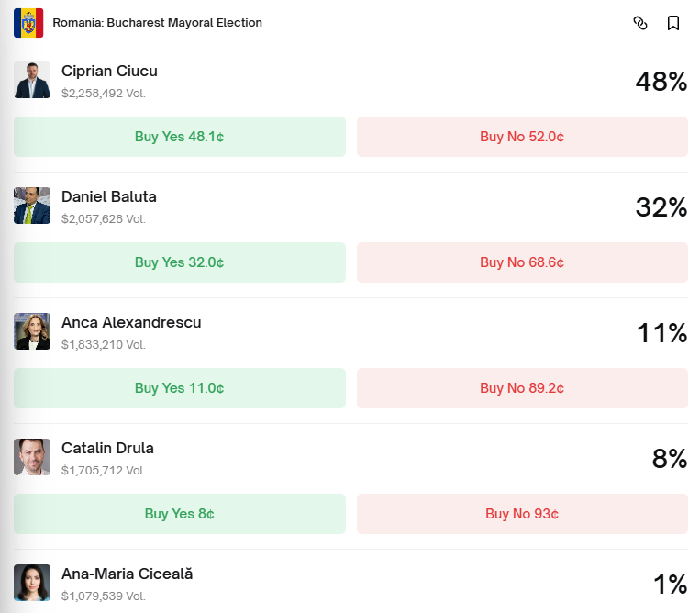This screenshot has width=700, height=613.
Task: Select Anca Alexandrescu's portrait thumbnail
Action: [32, 331]
